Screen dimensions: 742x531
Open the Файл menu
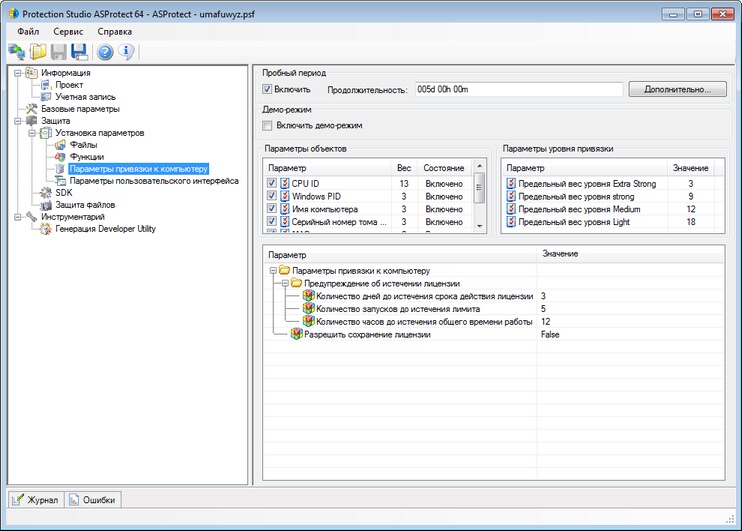coord(28,32)
